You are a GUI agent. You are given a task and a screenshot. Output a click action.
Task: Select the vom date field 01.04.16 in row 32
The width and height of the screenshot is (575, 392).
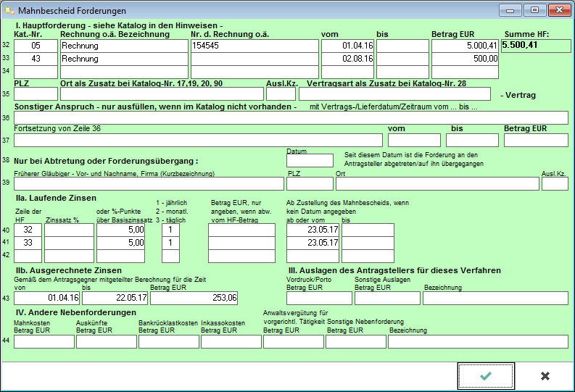click(347, 46)
